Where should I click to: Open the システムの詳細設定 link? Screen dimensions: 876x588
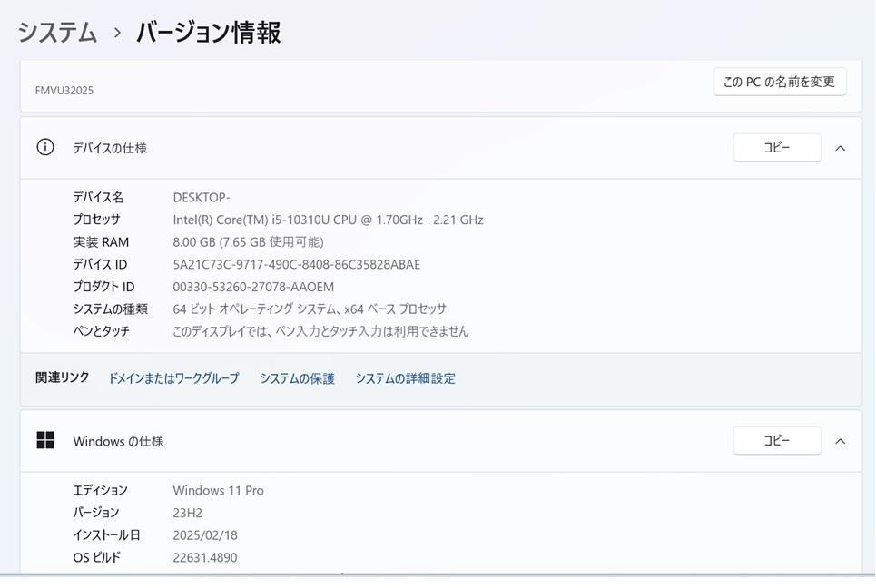(x=406, y=378)
